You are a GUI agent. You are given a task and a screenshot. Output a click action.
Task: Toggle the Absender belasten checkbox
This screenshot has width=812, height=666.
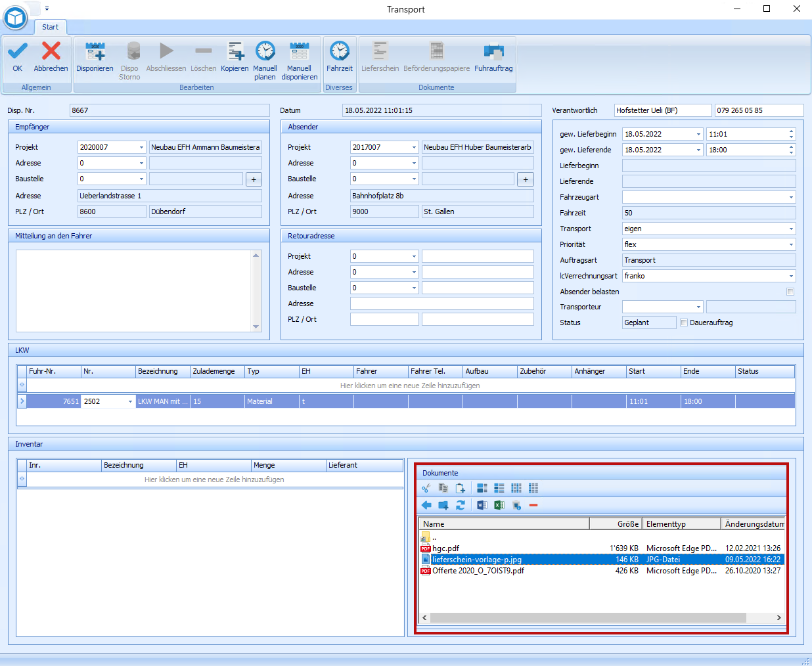point(790,292)
